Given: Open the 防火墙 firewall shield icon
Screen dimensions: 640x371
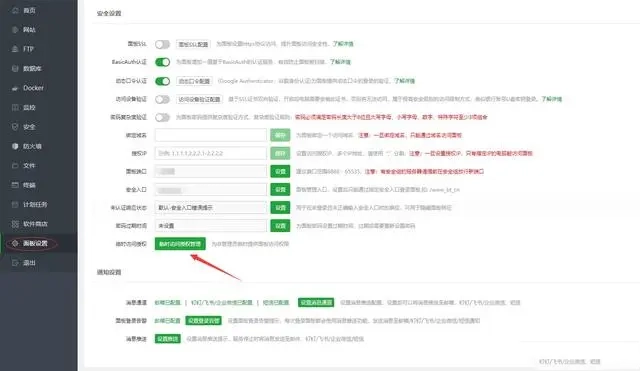Looking at the screenshot, I should 15,146.
